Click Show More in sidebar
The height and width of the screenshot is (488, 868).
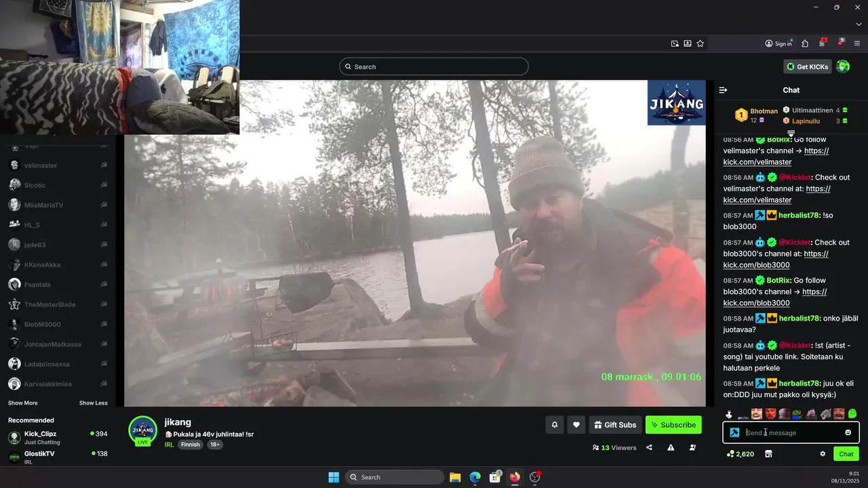(x=23, y=403)
